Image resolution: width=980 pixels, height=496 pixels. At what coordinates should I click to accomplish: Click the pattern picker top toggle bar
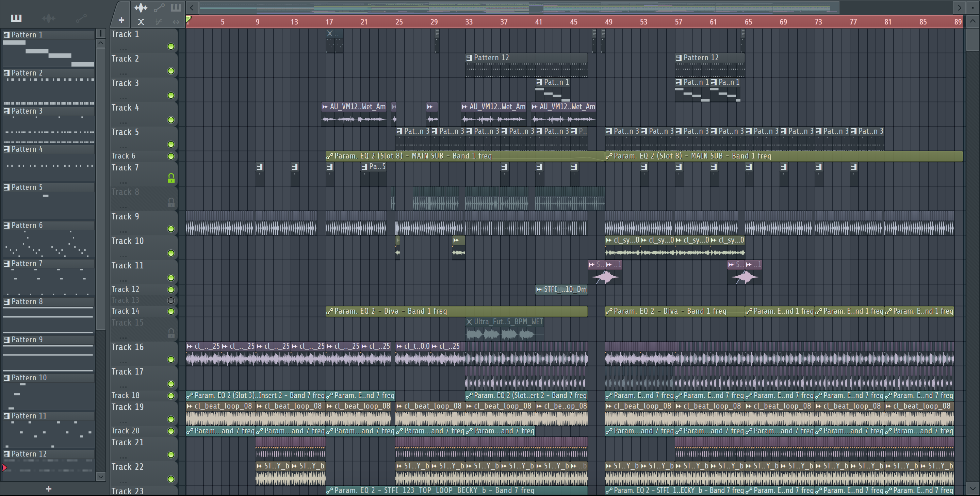click(100, 33)
